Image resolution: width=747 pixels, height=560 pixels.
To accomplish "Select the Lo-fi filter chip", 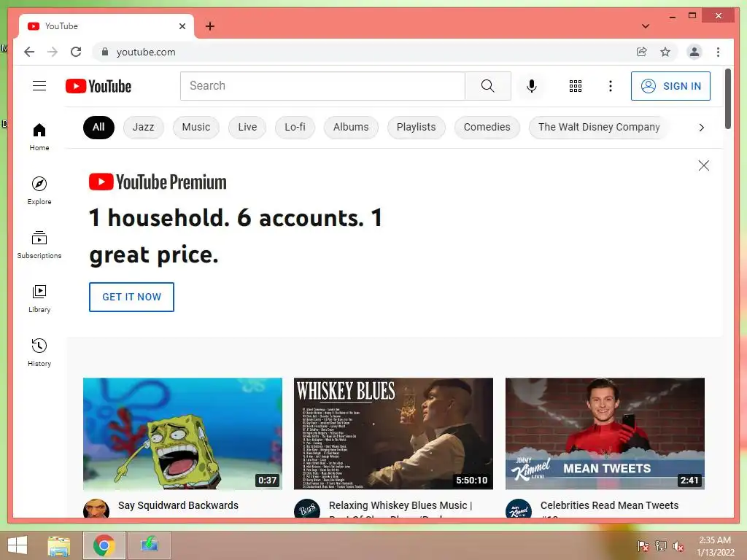I will pos(295,127).
